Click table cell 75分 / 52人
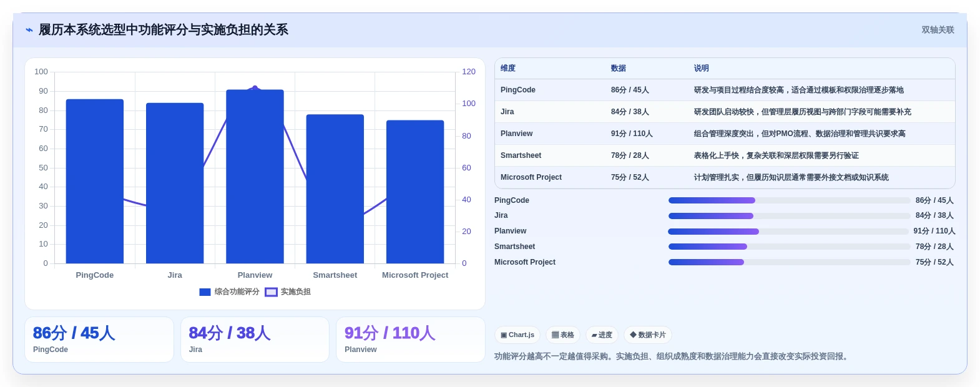 click(630, 177)
